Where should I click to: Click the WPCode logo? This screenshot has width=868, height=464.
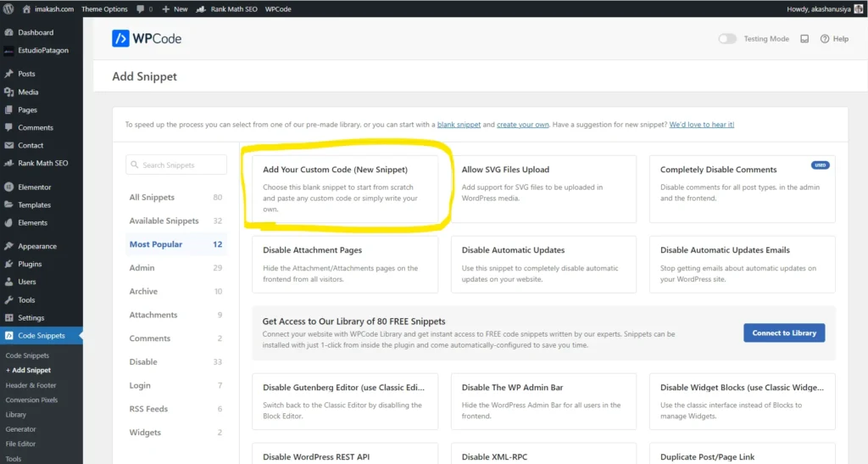pyautogui.click(x=147, y=39)
